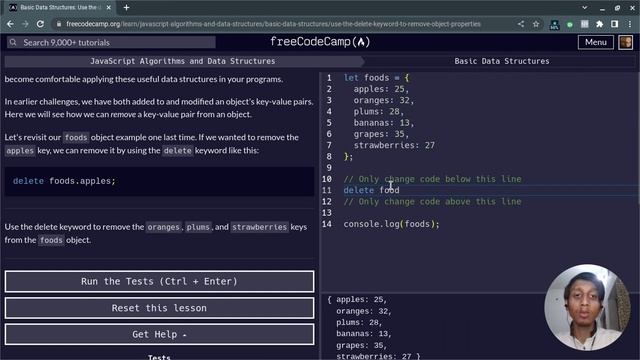Minimize the browser window

602,8
